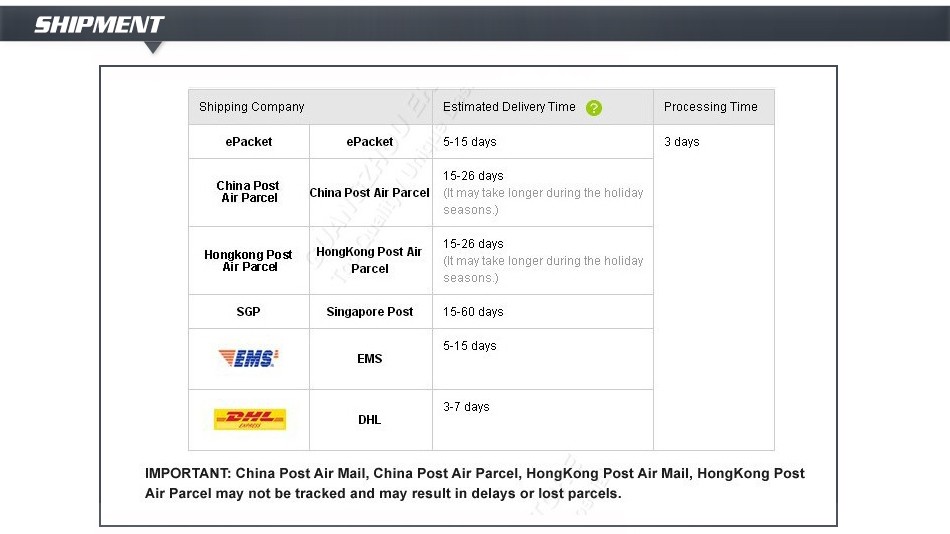
Task: Click the 15-60 days delivery time
Action: (473, 312)
